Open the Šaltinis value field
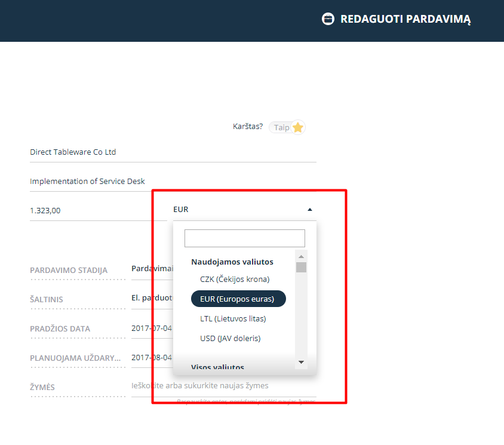The height and width of the screenshot is (445, 504). pyautogui.click(x=152, y=298)
